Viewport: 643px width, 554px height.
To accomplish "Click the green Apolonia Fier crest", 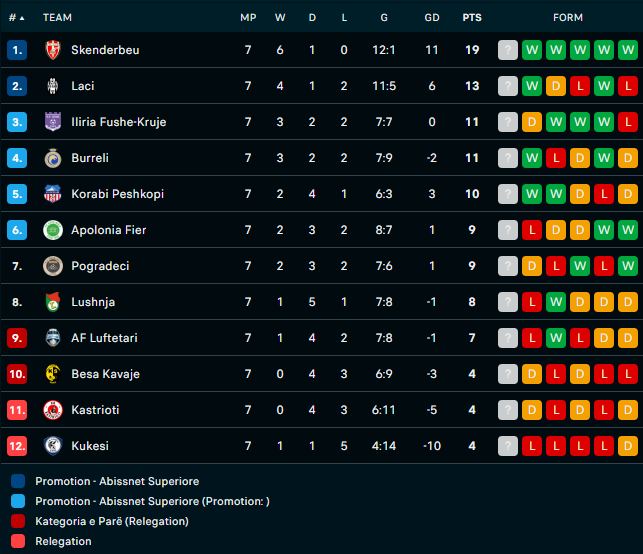I will [53, 230].
